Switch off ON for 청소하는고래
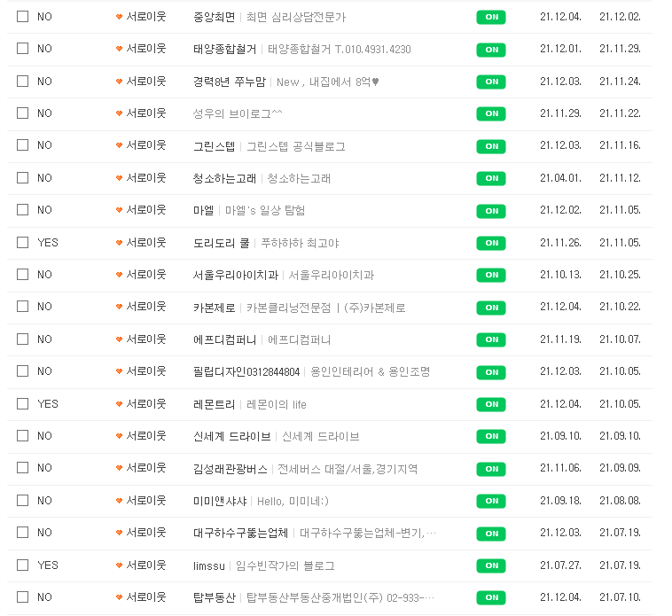Viewport: 672px width, 616px height. pyautogui.click(x=491, y=178)
